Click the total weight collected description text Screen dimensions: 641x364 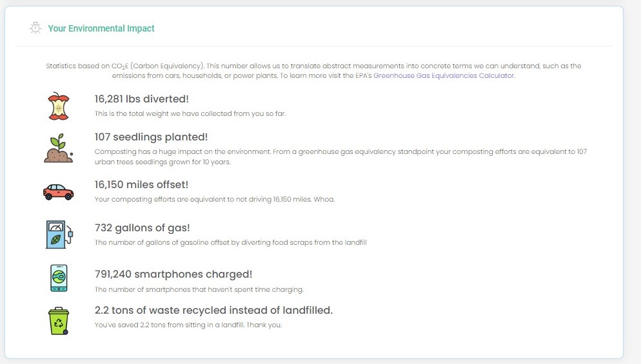coord(190,113)
